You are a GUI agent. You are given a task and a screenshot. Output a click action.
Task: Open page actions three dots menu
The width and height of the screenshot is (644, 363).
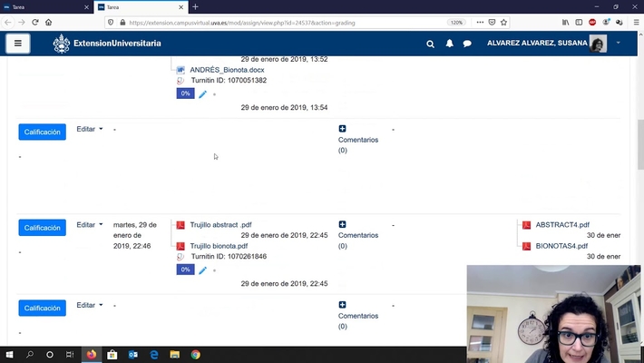coord(480,23)
